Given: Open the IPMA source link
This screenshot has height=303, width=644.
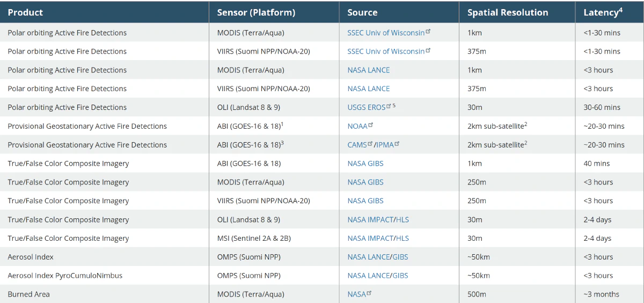Looking at the screenshot, I should pyautogui.click(x=385, y=145).
